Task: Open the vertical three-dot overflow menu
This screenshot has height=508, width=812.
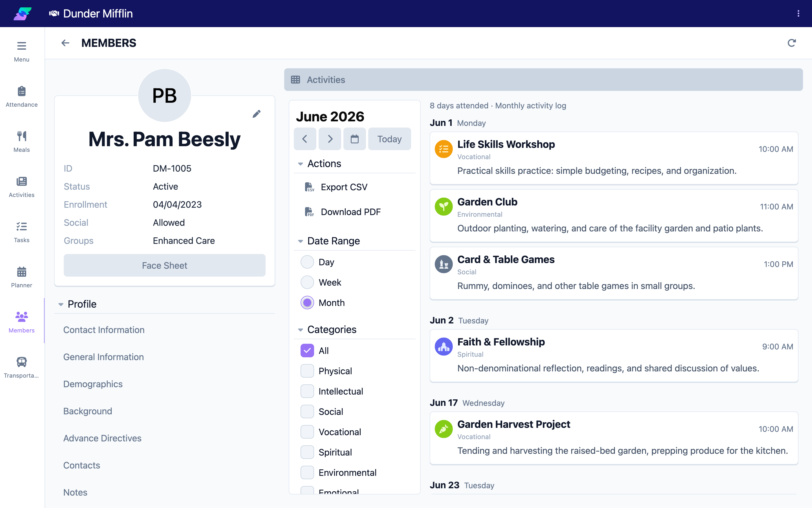Action: tap(798, 14)
